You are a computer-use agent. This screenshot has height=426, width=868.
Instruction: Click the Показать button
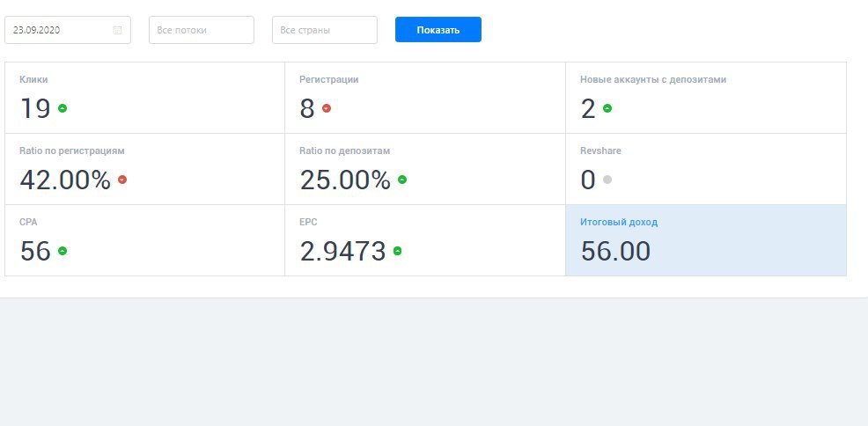tap(438, 30)
